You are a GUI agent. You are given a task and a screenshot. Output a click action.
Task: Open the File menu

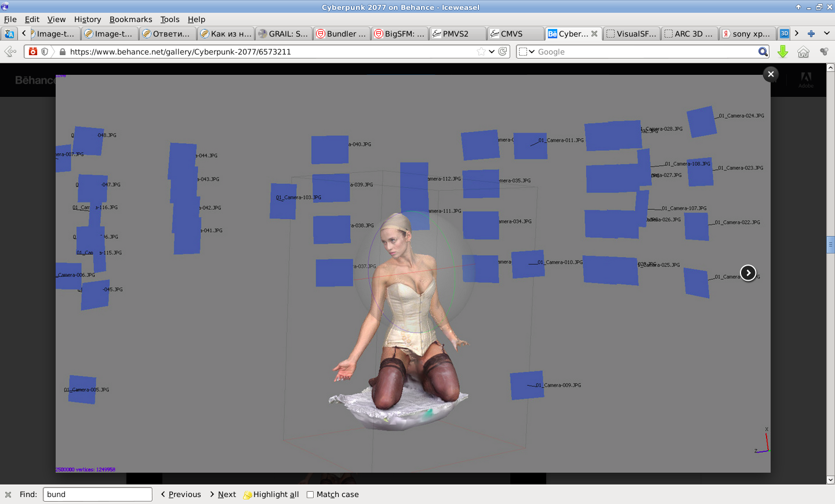click(10, 19)
